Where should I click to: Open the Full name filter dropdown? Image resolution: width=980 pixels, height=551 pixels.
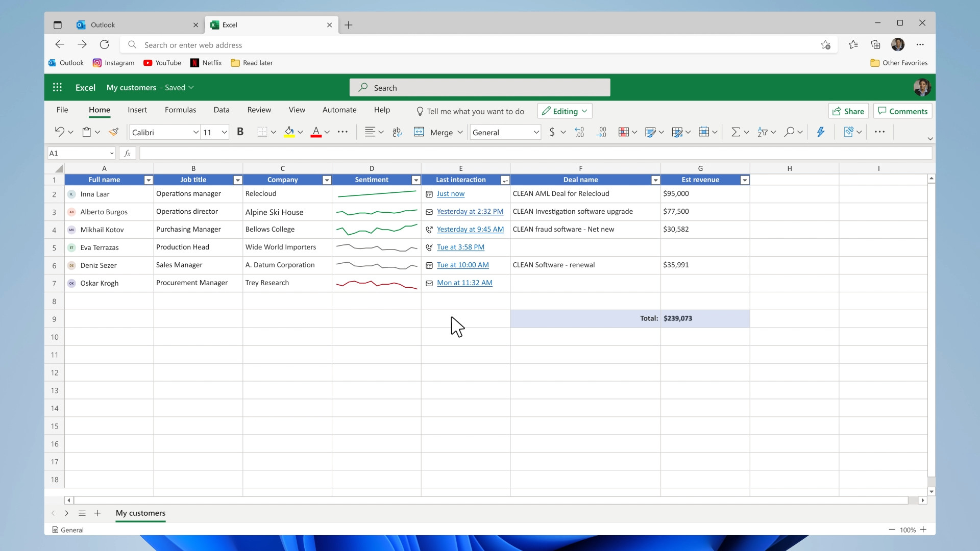tap(149, 180)
